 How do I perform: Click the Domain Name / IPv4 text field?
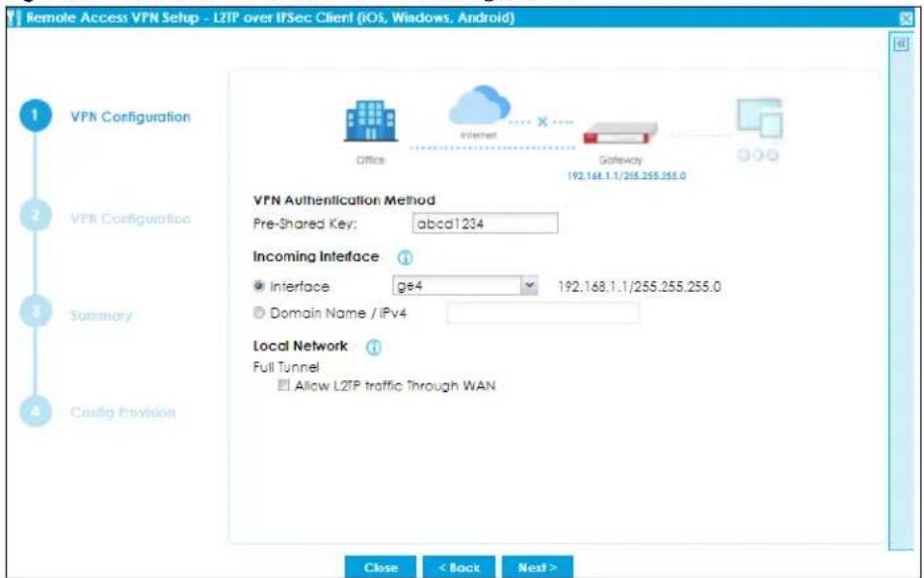543,313
